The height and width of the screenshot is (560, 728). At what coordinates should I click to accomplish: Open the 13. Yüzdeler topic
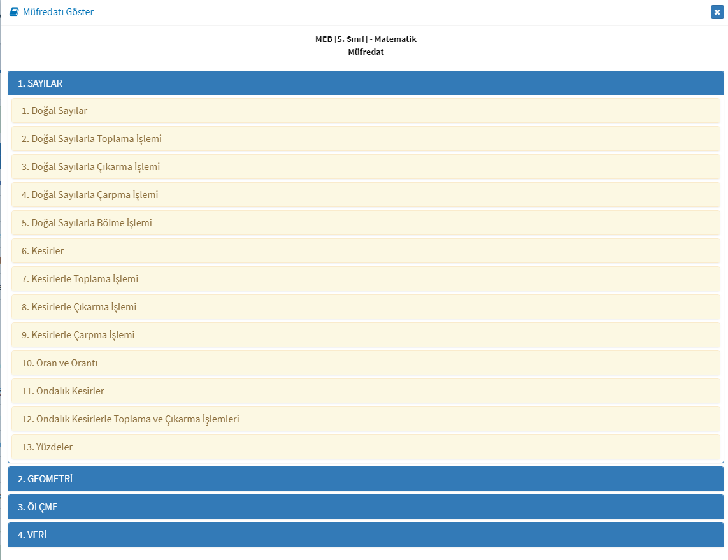(x=366, y=447)
